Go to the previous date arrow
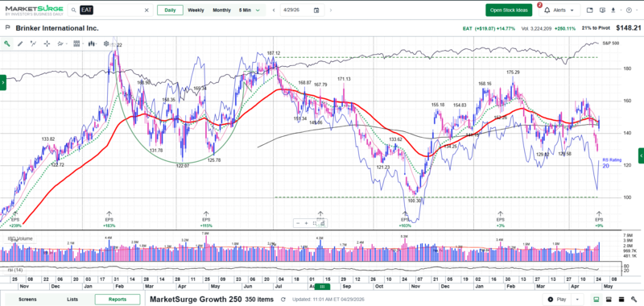Viewport: 644px width, 306px height. 274,10
